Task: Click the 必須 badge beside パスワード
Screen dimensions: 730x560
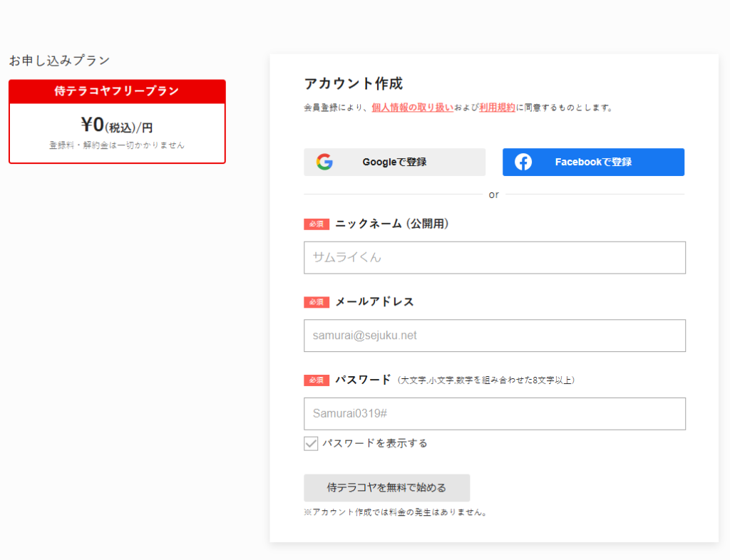Action: tap(317, 380)
